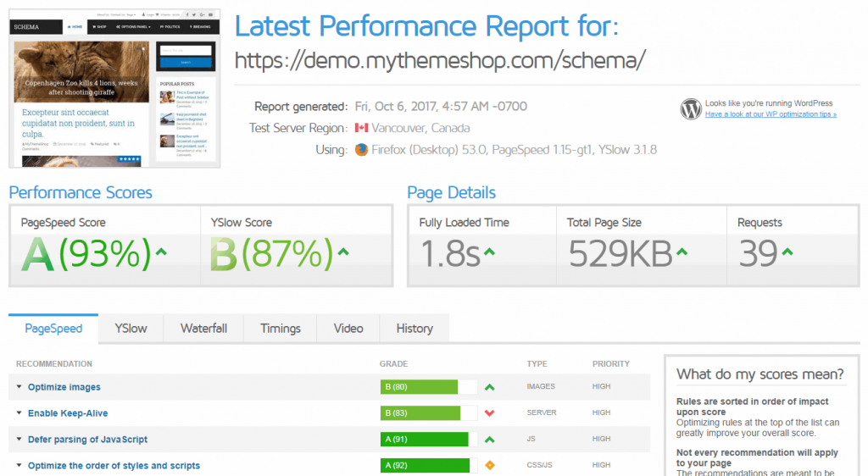
Task: Click the Optimize images link
Action: pyautogui.click(x=64, y=387)
